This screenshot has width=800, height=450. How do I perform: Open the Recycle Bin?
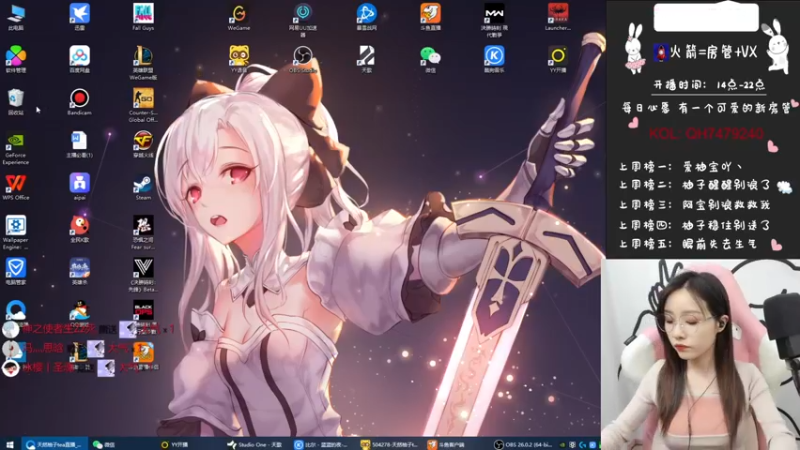point(16,102)
